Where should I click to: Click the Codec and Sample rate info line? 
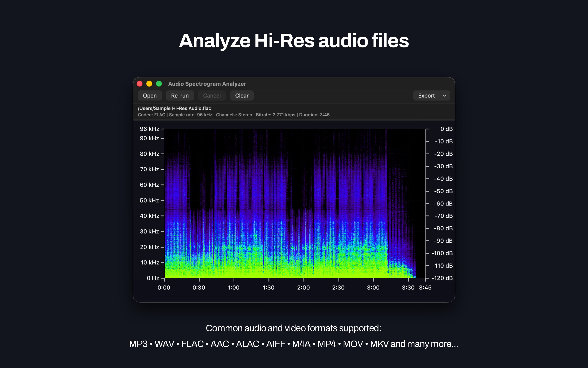234,115
